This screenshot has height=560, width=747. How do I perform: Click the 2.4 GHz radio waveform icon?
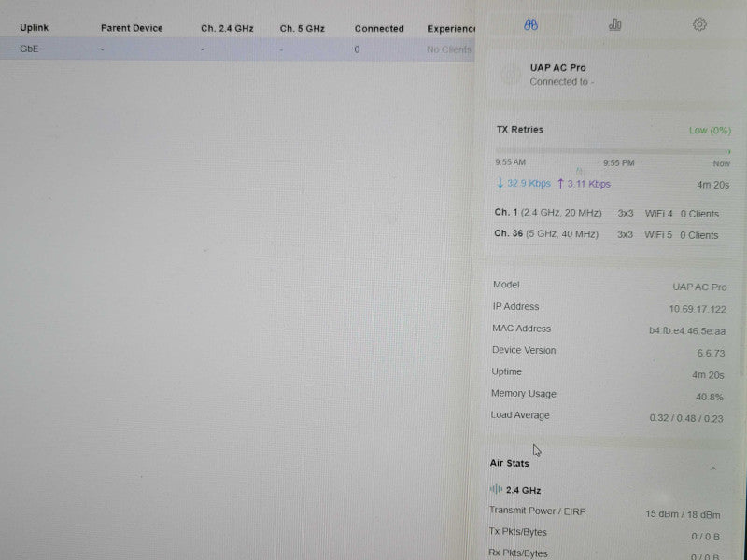coord(496,489)
